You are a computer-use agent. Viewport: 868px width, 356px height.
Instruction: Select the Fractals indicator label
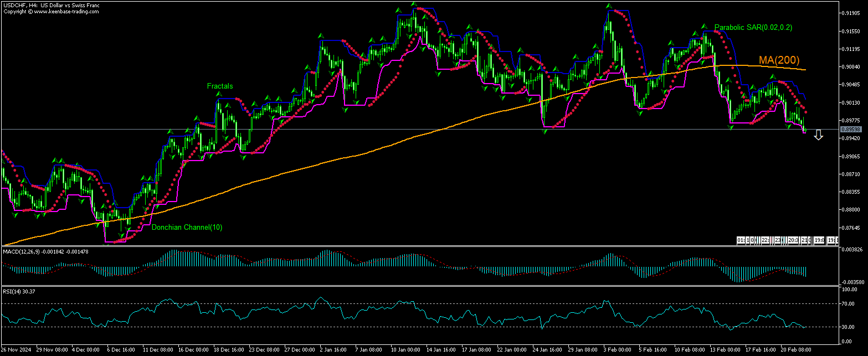(x=220, y=86)
